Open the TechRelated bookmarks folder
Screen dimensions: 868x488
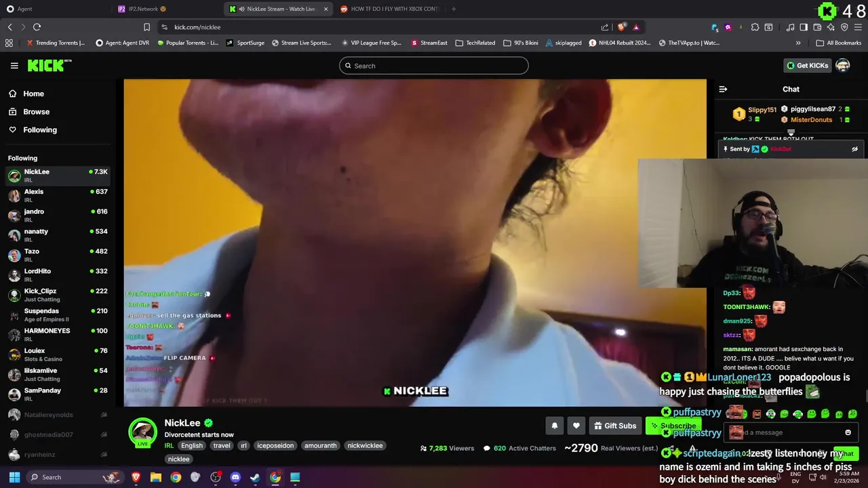coord(475,43)
